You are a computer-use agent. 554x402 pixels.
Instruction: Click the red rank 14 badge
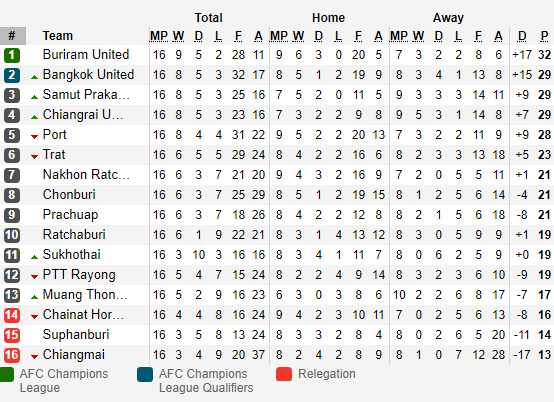pyautogui.click(x=12, y=315)
